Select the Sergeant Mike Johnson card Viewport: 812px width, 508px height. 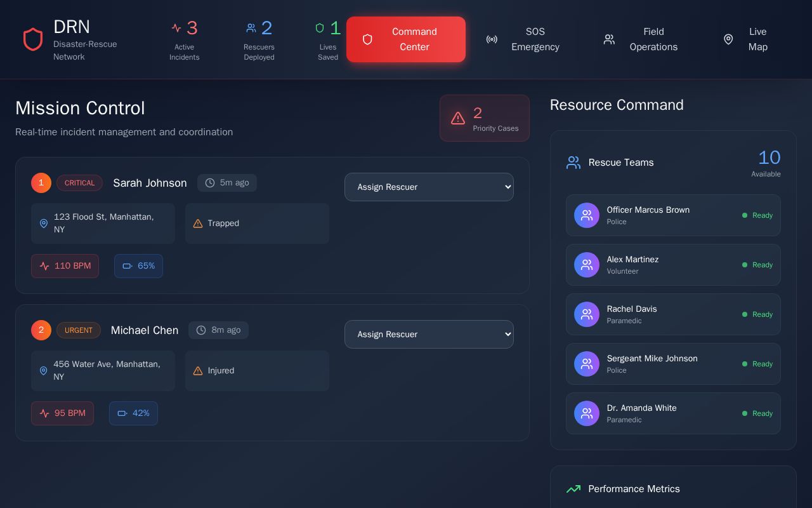coord(673,364)
